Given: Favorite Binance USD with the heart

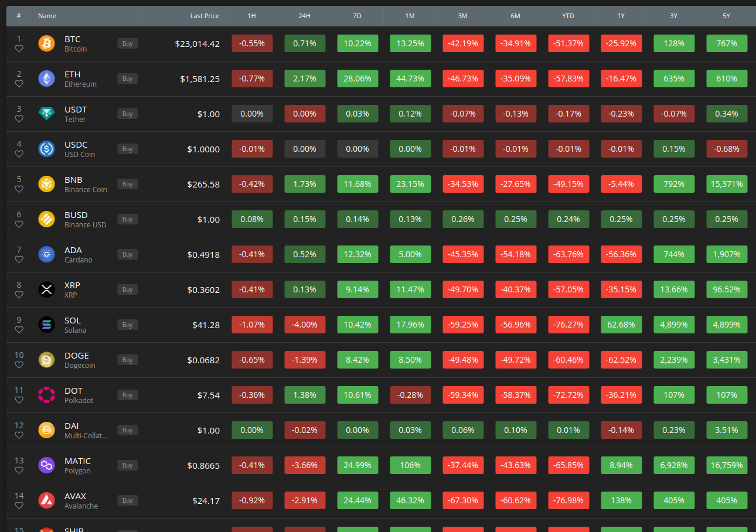Looking at the screenshot, I should coord(19,224).
